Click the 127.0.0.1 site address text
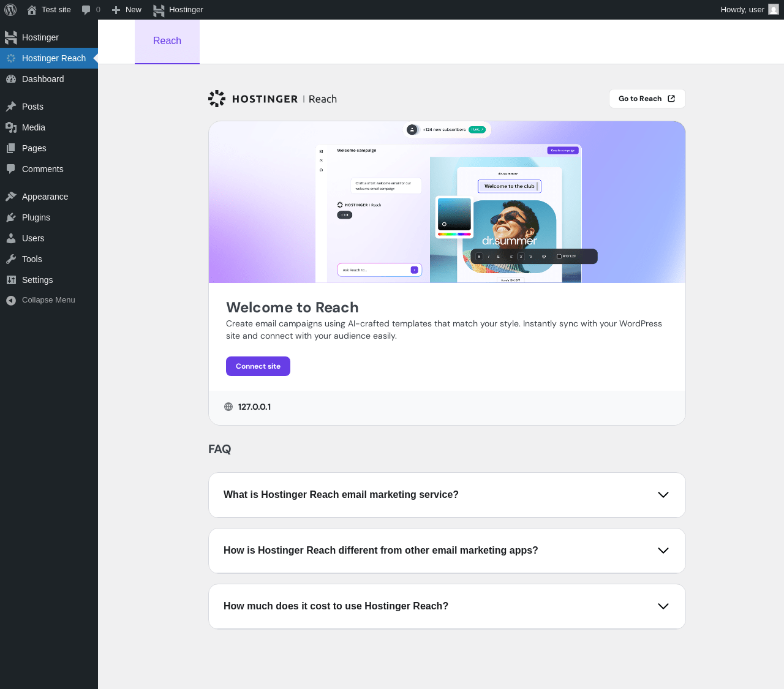The image size is (784, 689). coord(254,407)
